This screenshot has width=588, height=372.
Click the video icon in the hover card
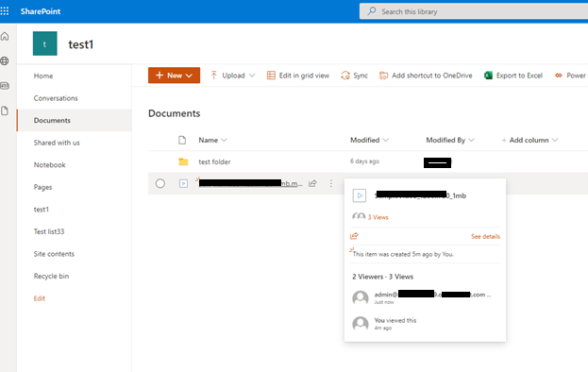pos(360,195)
